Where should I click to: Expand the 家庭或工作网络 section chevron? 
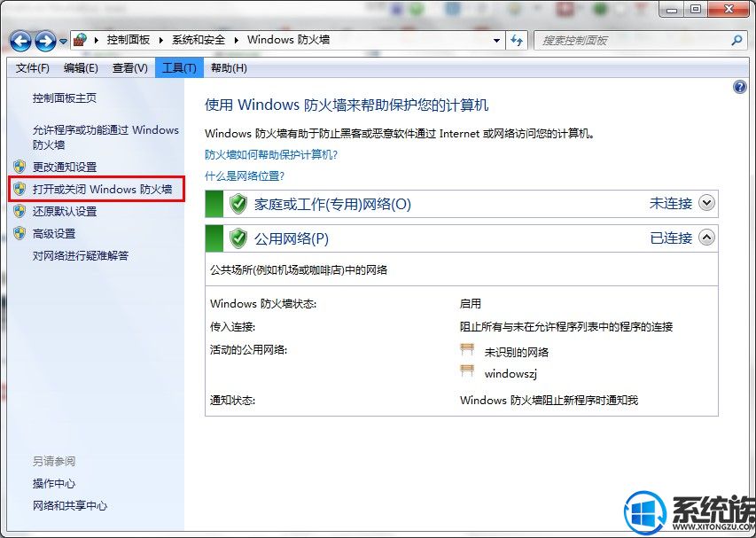[707, 203]
